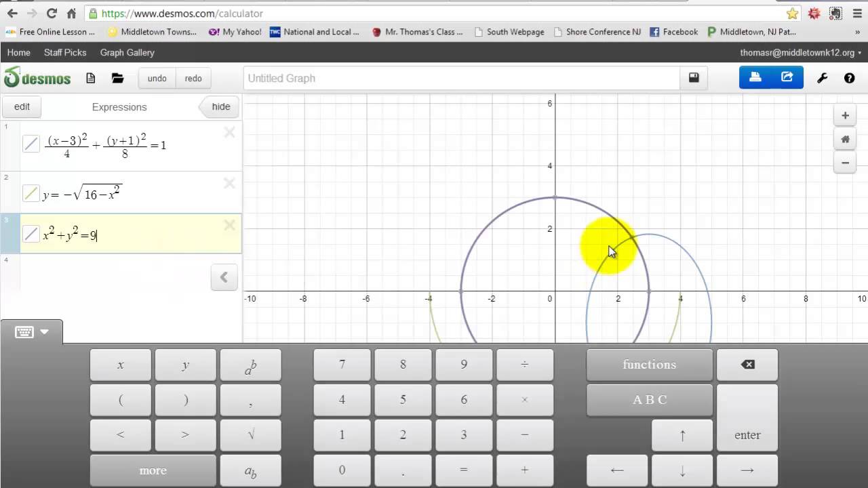Undo the last change
868x488 pixels.
pos(157,78)
